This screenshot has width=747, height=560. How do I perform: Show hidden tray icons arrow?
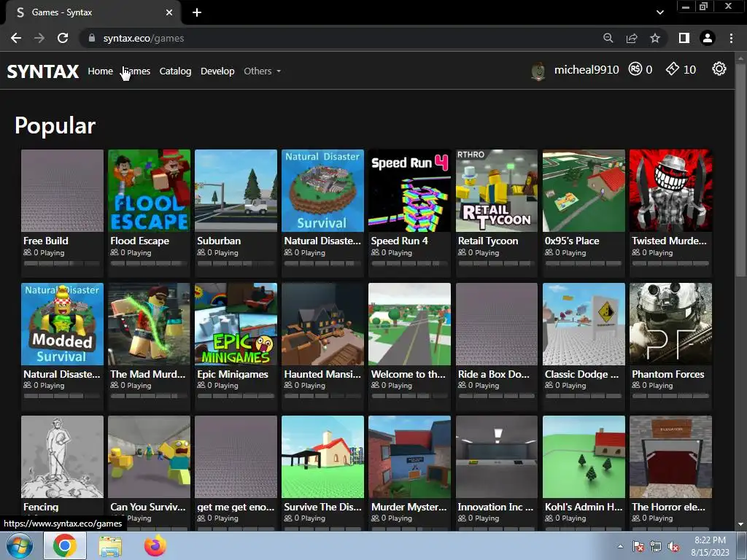click(620, 546)
